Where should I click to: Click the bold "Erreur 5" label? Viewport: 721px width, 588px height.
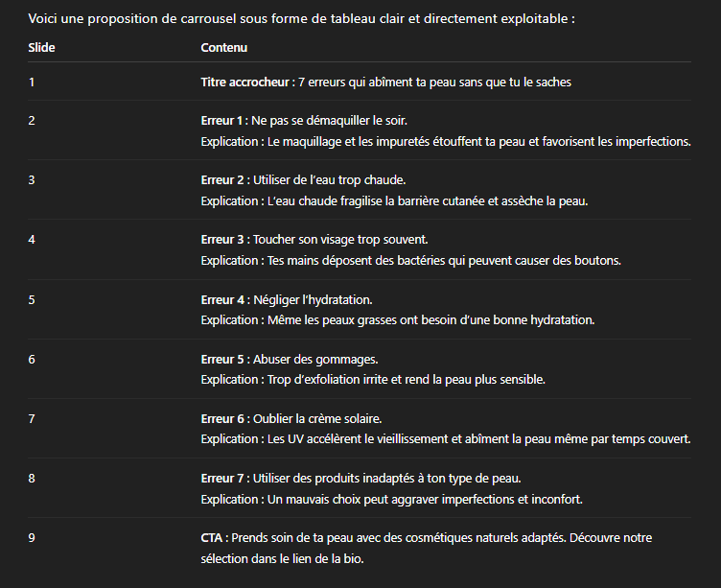[224, 359]
